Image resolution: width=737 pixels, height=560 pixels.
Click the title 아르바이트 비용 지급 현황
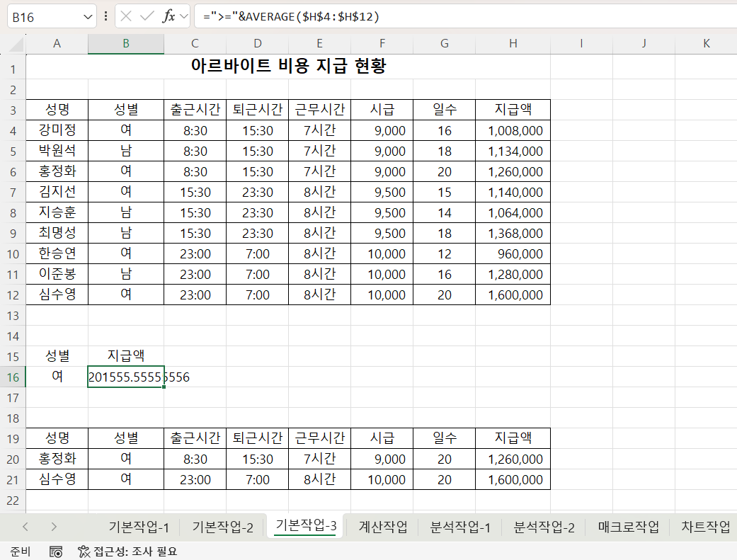tap(288, 66)
